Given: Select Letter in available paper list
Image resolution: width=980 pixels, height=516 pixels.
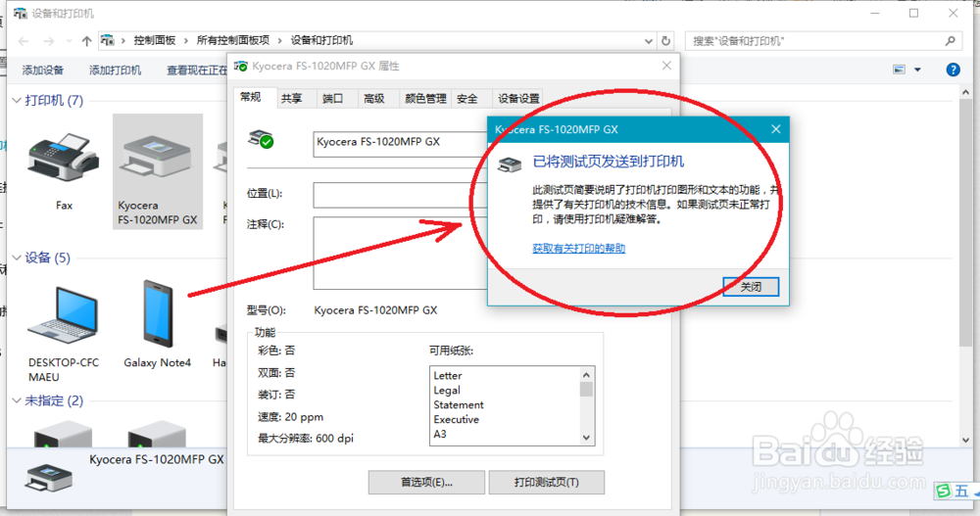Looking at the screenshot, I should click(448, 375).
